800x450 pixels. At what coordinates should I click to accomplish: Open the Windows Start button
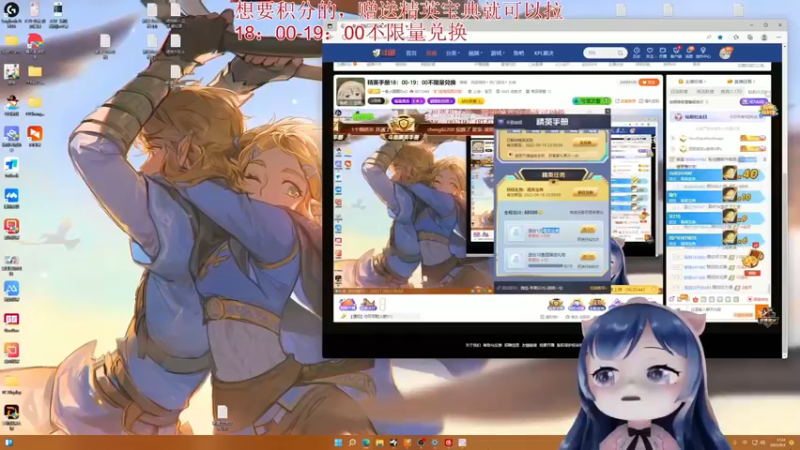point(338,442)
